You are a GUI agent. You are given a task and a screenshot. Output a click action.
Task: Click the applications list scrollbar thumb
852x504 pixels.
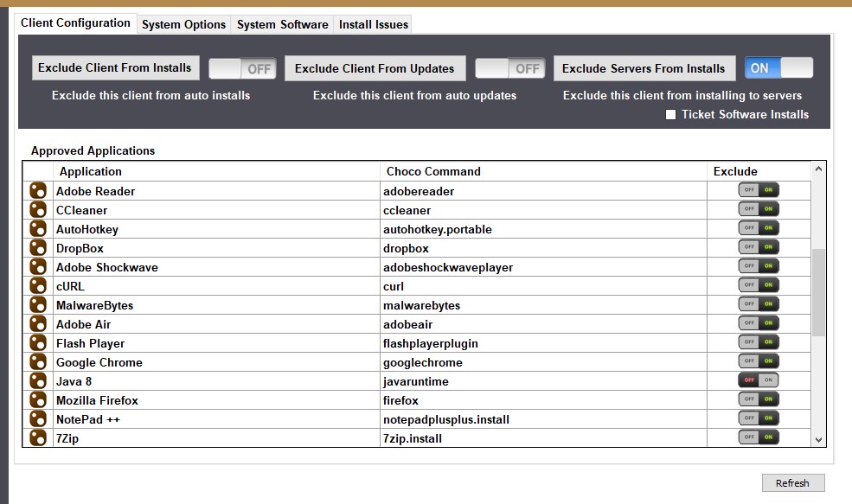click(818, 292)
